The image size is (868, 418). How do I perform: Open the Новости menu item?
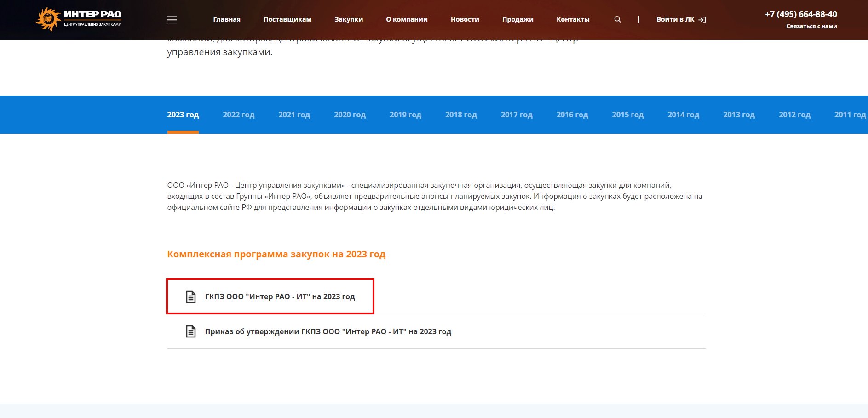point(465,19)
